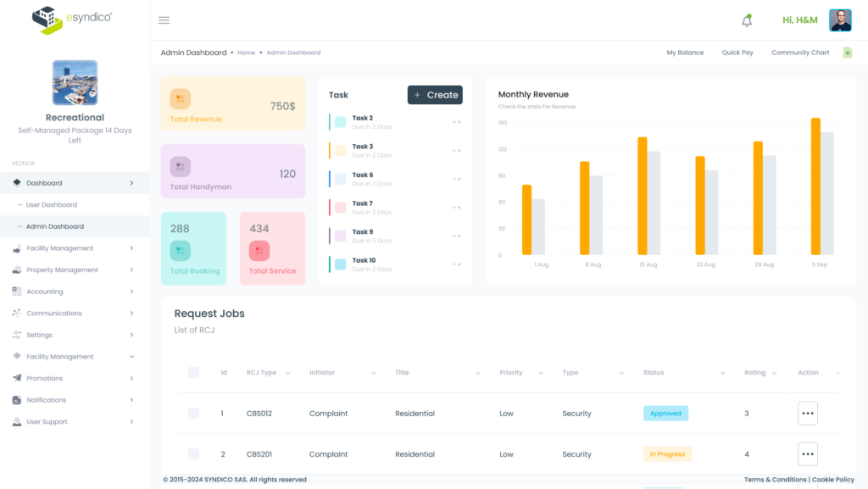This screenshot has width=868, height=489.
Task: Click the Total Service card icon
Action: tap(259, 251)
